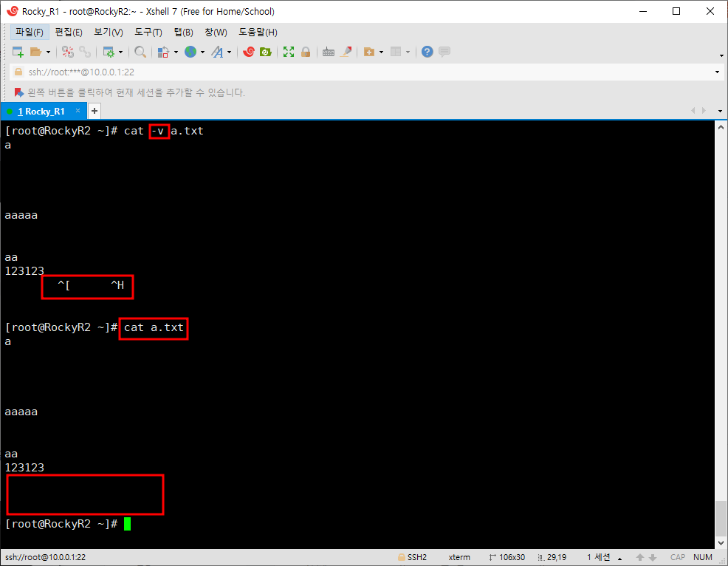The width and height of the screenshot is (728, 566).
Task: Click the tab scroll left arrow
Action: (x=693, y=111)
